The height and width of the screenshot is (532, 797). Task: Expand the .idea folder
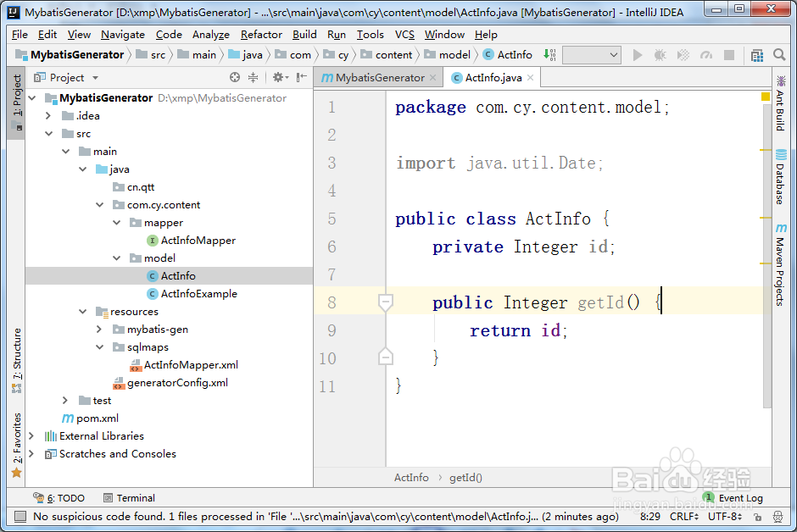point(48,116)
